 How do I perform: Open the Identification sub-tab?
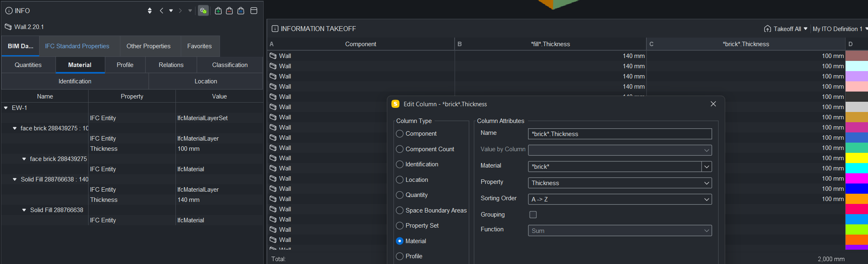[x=75, y=81]
